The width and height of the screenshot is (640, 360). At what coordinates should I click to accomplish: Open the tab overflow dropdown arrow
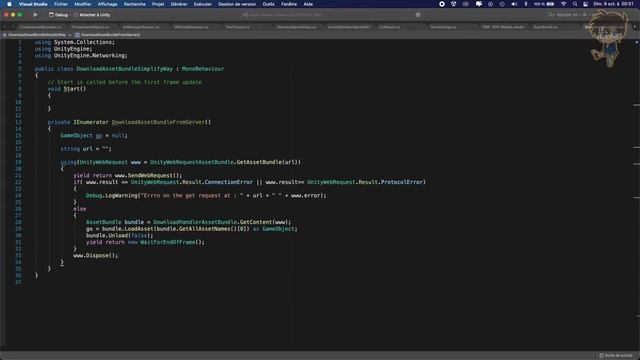[x=635, y=27]
